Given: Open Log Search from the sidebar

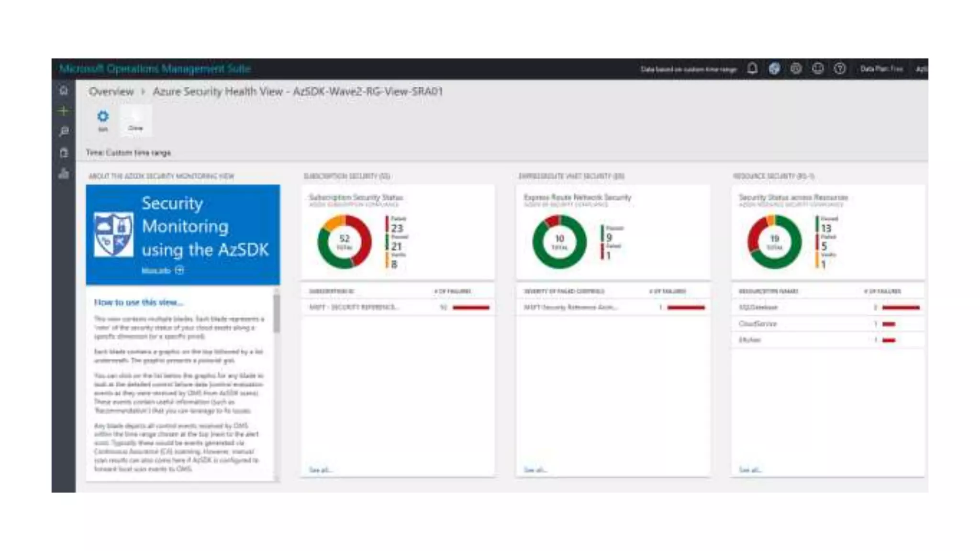Looking at the screenshot, I should click(64, 132).
